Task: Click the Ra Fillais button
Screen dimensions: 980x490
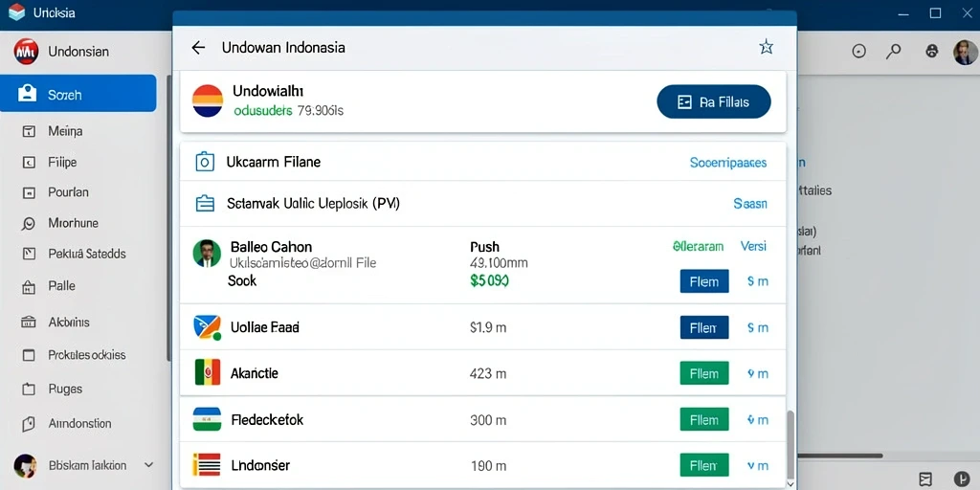Action: (714, 101)
